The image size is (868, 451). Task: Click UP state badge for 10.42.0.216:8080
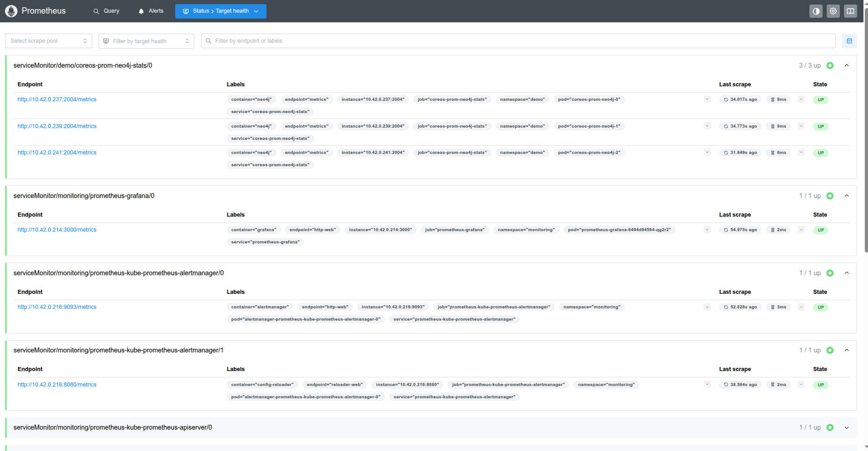point(821,385)
